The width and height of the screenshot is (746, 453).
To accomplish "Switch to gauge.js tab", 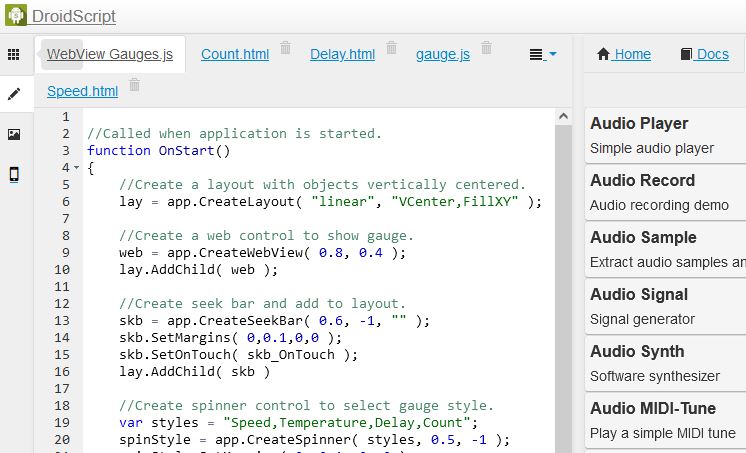I will [x=443, y=54].
